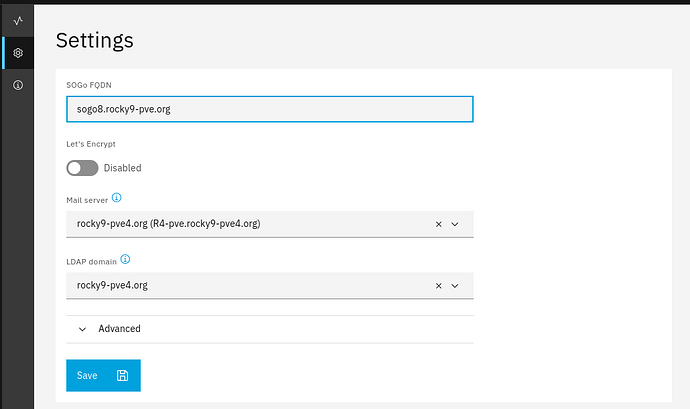This screenshot has height=409, width=690.
Task: Click the info icon beside LDAP domain
Action: point(125,259)
